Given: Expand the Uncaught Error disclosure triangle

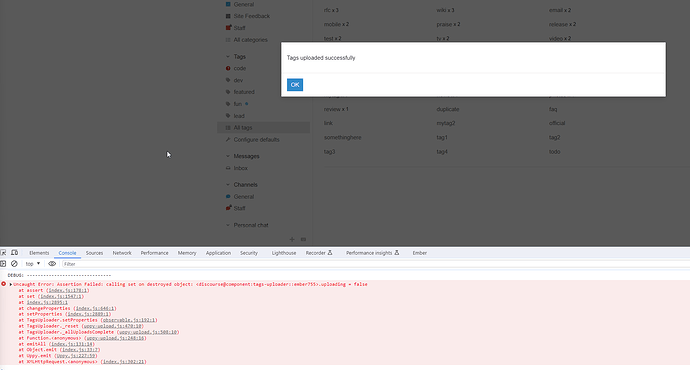Looking at the screenshot, I should (11, 284).
